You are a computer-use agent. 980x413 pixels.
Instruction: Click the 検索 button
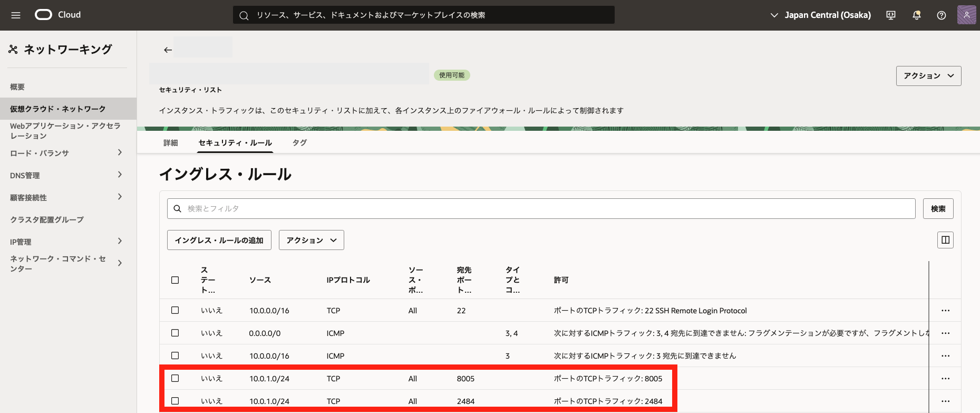938,209
